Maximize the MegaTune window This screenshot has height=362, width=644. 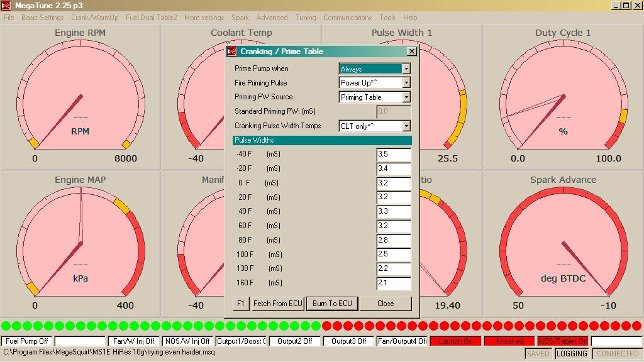626,5
